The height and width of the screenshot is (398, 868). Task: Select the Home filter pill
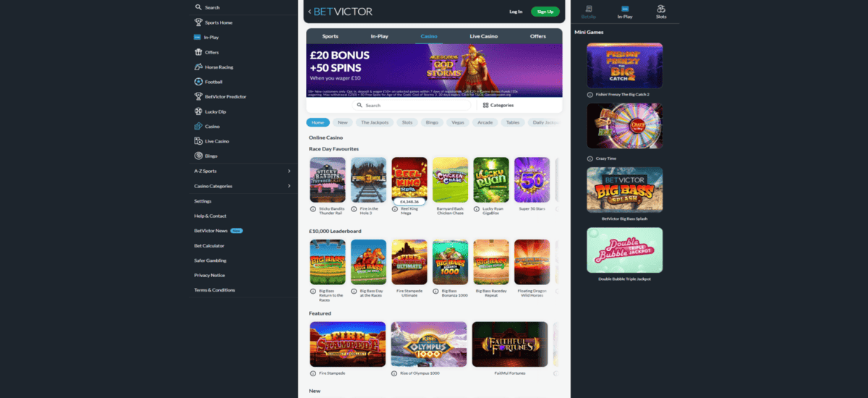tap(318, 122)
